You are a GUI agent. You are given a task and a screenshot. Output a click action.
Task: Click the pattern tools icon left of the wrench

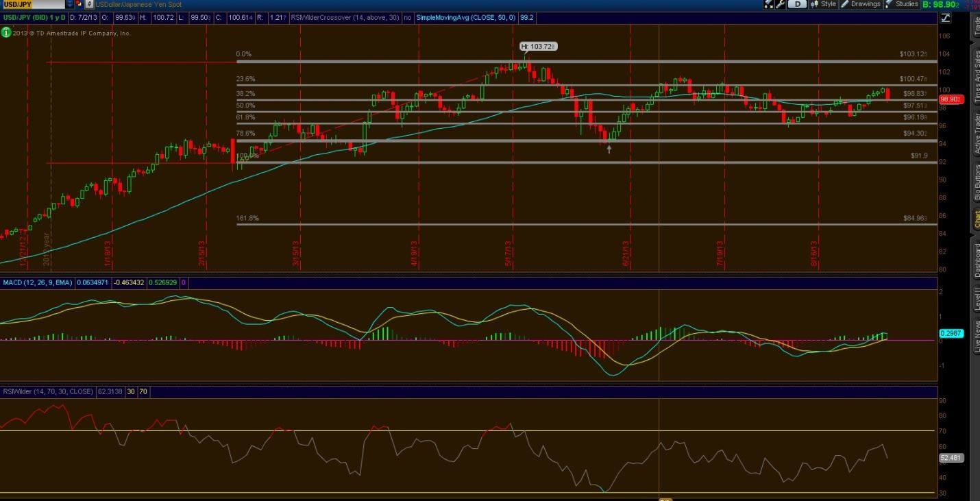tap(767, 4)
